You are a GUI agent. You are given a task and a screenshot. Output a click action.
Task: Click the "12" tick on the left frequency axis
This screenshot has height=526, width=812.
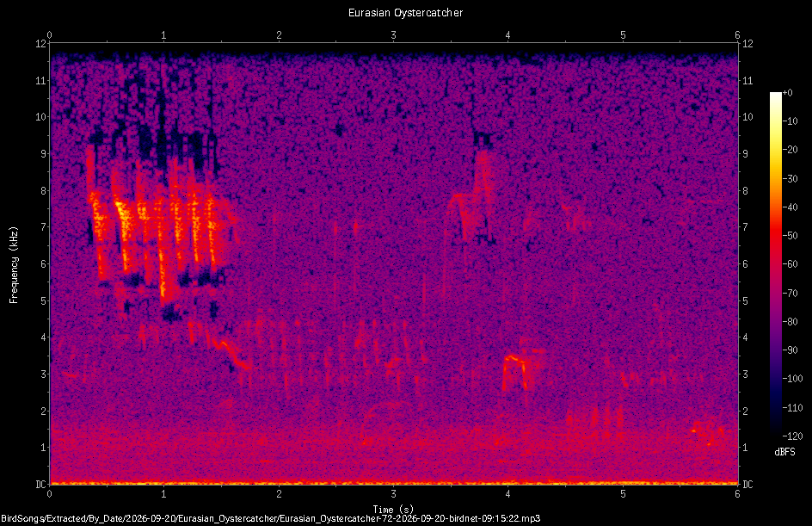(40, 44)
